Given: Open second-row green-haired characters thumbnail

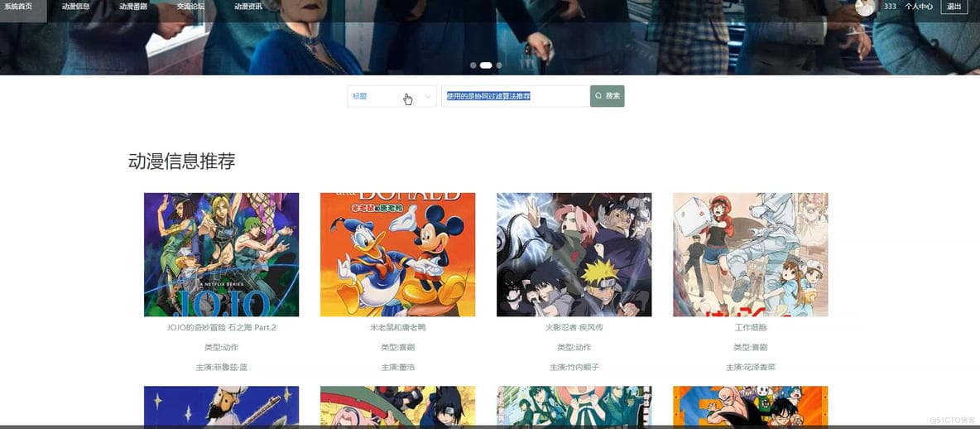Looking at the screenshot, I should pos(574,407).
